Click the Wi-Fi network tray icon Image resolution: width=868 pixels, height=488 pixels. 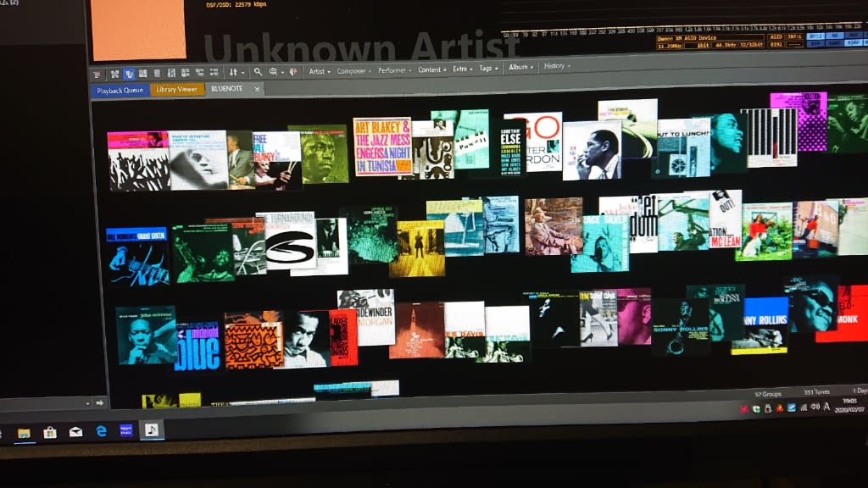(804, 408)
